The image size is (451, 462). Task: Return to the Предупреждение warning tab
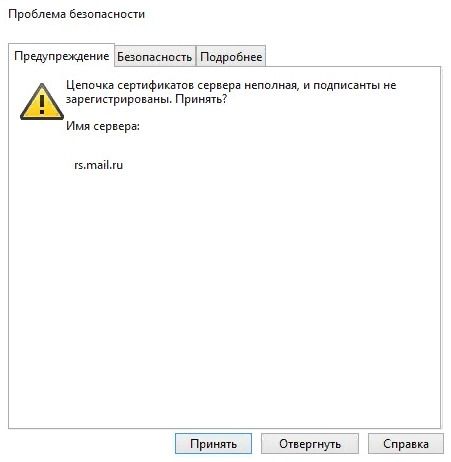click(61, 56)
